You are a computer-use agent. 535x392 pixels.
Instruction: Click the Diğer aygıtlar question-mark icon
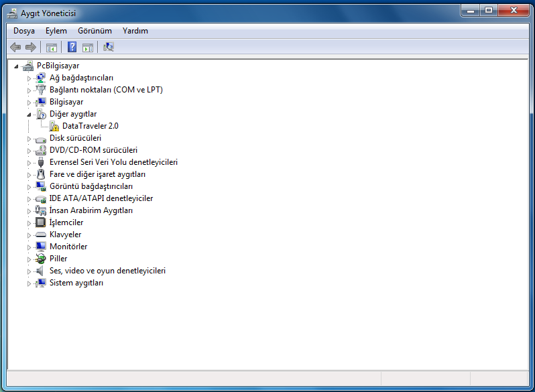(41, 114)
